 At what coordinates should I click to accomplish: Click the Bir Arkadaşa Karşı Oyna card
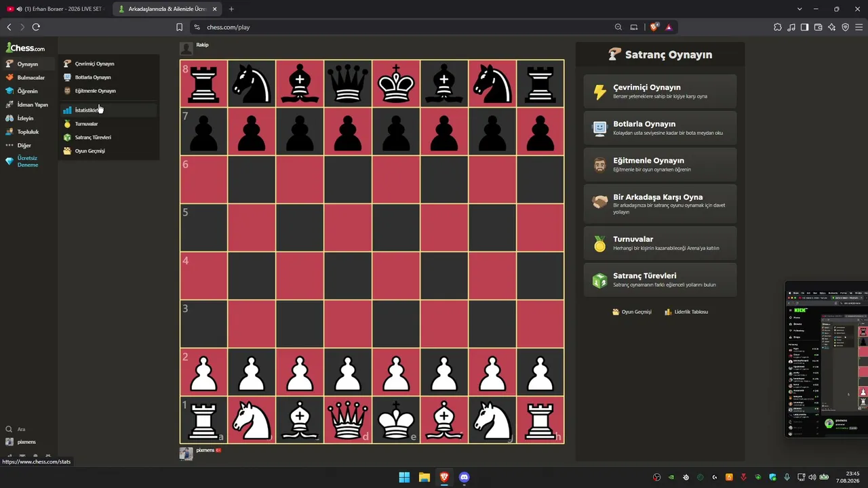pos(660,204)
